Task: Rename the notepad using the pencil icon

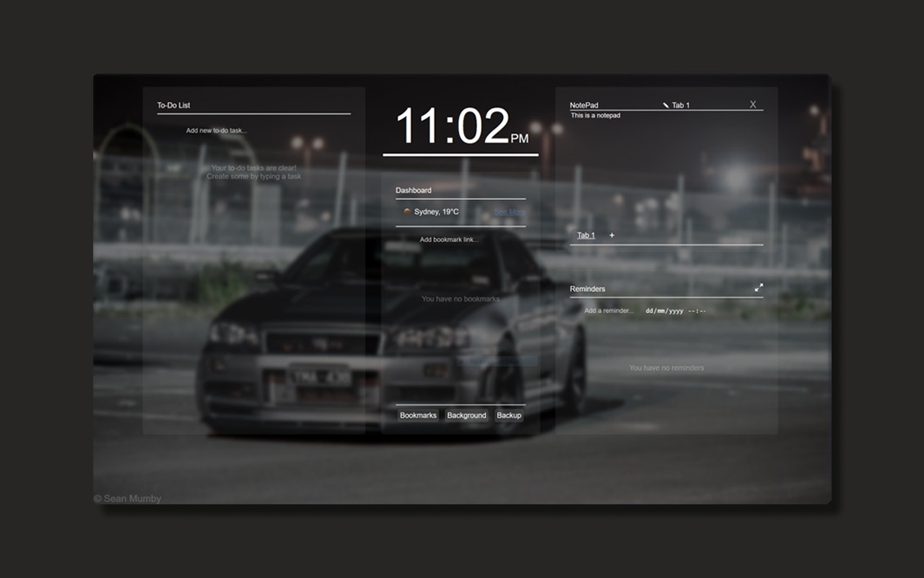Action: coord(664,104)
